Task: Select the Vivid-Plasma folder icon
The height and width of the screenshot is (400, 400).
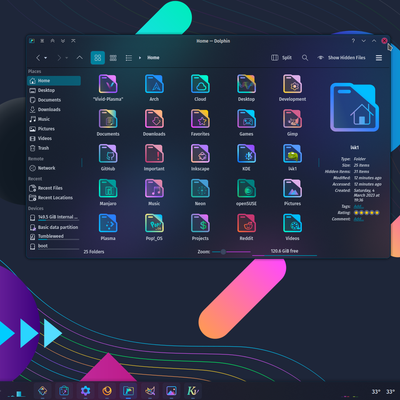Action: click(108, 84)
